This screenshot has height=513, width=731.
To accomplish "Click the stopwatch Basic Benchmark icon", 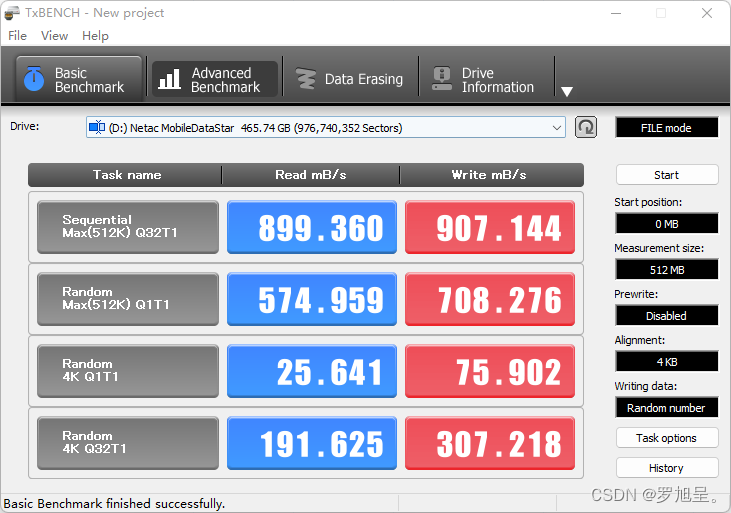I will point(34,79).
